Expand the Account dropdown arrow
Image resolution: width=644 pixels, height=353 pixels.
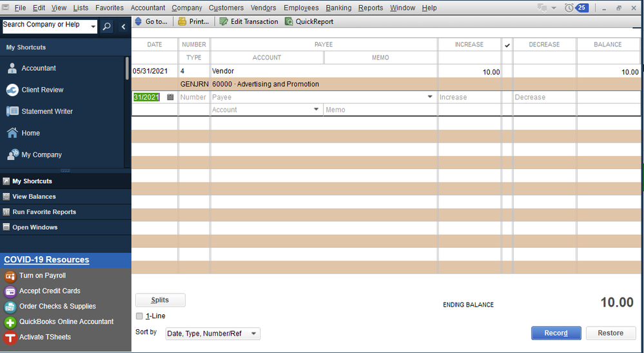coord(317,109)
